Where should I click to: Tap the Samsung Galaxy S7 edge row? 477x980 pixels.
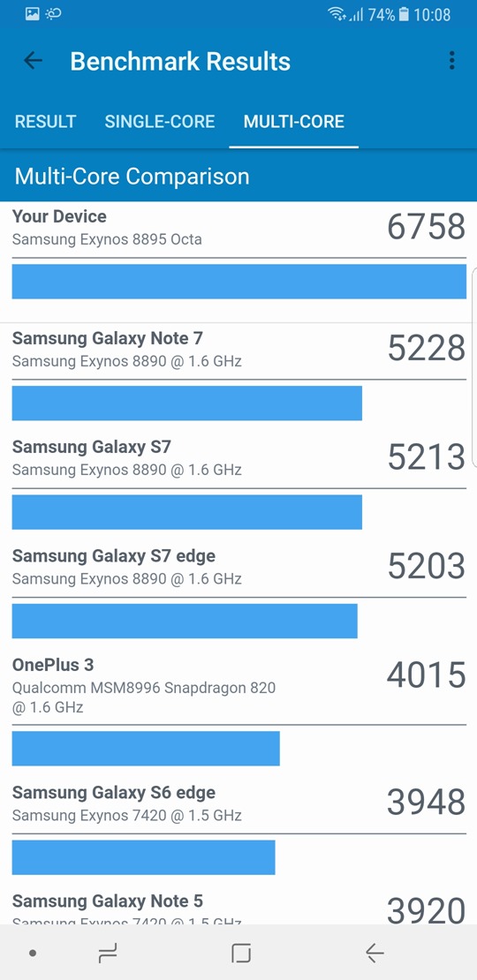238,567
